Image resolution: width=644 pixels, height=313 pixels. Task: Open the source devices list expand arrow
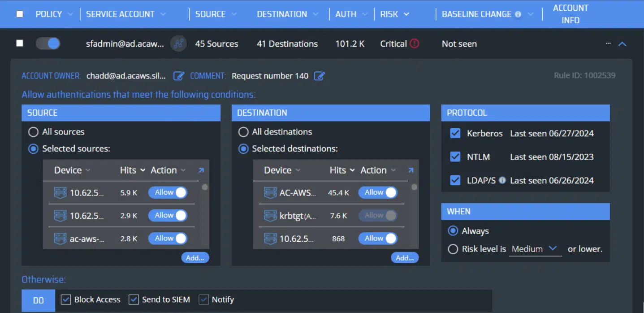point(201,170)
